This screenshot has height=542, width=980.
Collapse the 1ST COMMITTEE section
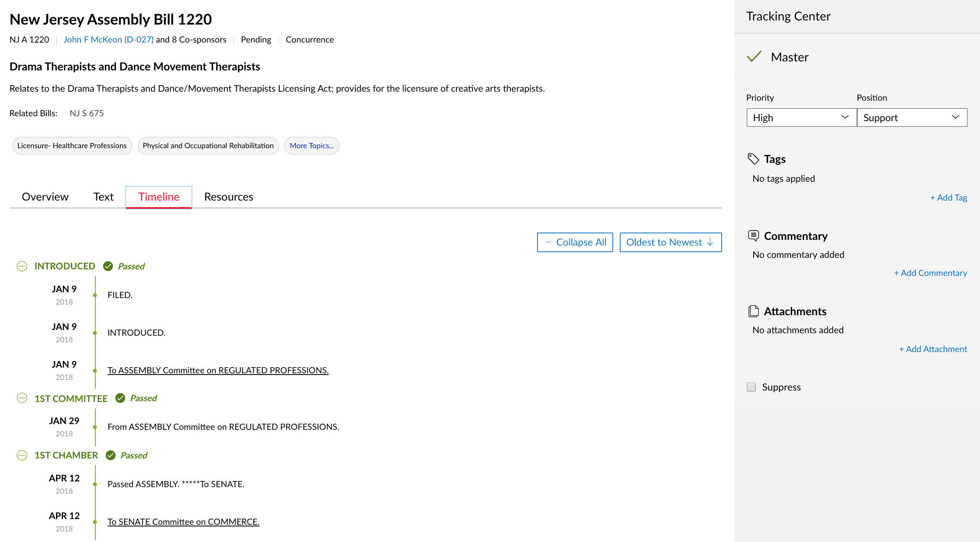(x=22, y=398)
